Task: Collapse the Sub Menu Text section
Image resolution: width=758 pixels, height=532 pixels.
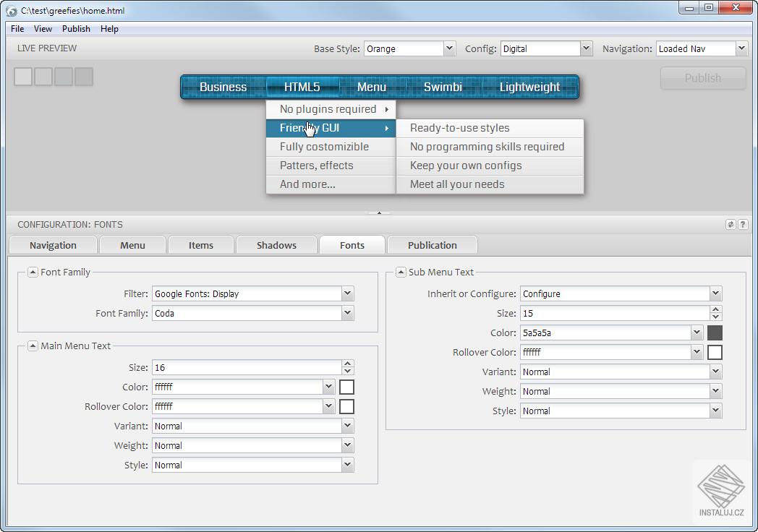Action: click(401, 273)
